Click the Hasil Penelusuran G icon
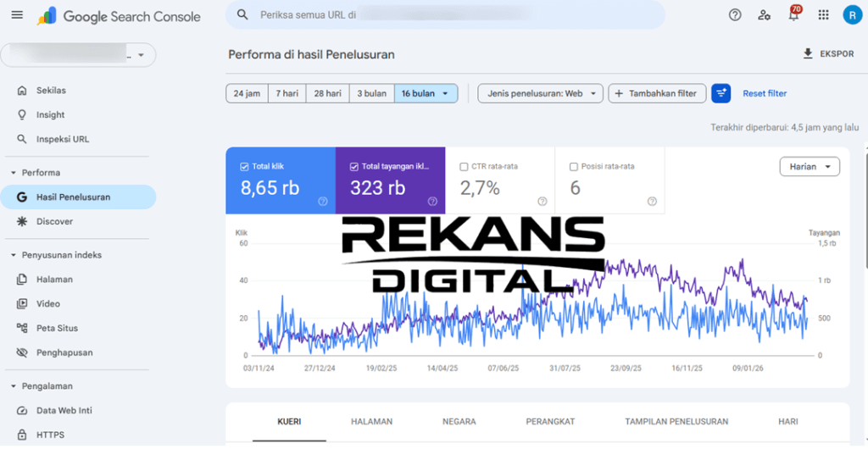This screenshot has height=449, width=868. click(22, 197)
